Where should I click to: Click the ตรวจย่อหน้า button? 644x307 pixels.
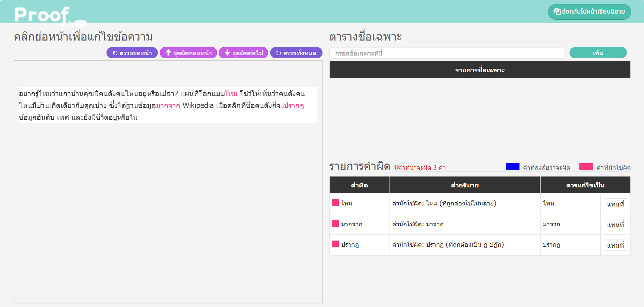click(x=132, y=53)
